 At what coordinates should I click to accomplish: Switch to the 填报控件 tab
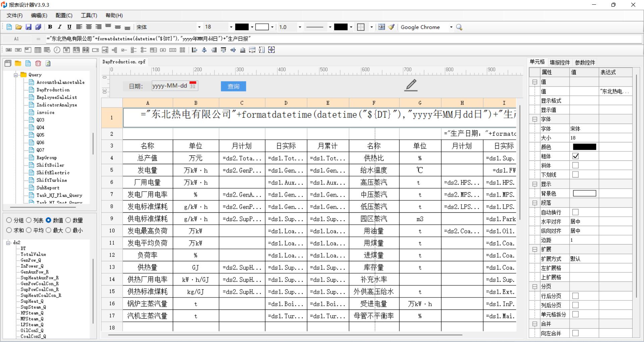(x=560, y=62)
